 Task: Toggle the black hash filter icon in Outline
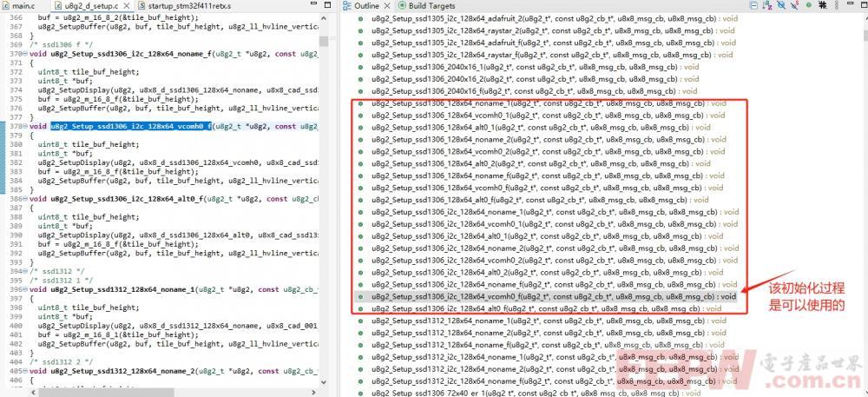tap(823, 5)
